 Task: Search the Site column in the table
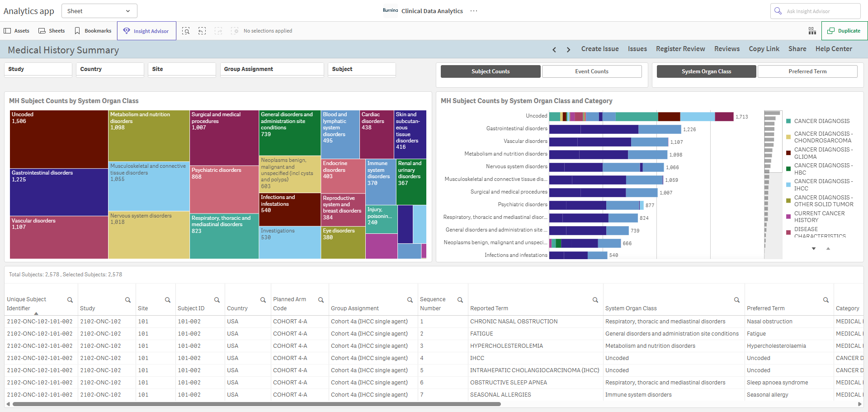coord(168,300)
